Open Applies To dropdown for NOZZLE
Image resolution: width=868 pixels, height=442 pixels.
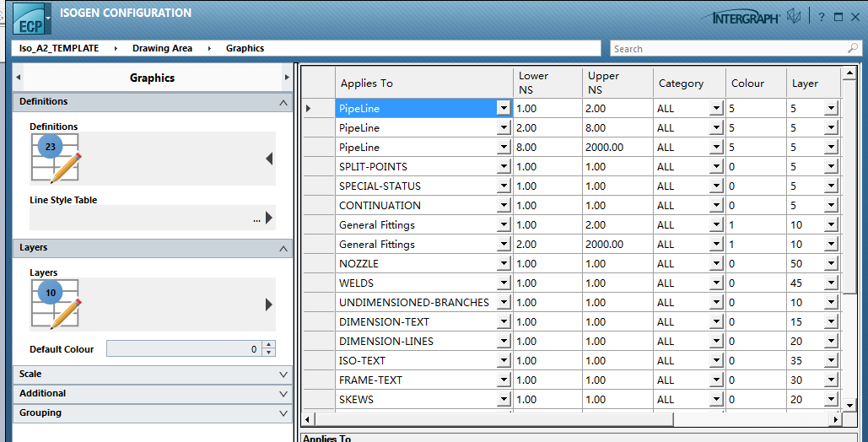[504, 264]
